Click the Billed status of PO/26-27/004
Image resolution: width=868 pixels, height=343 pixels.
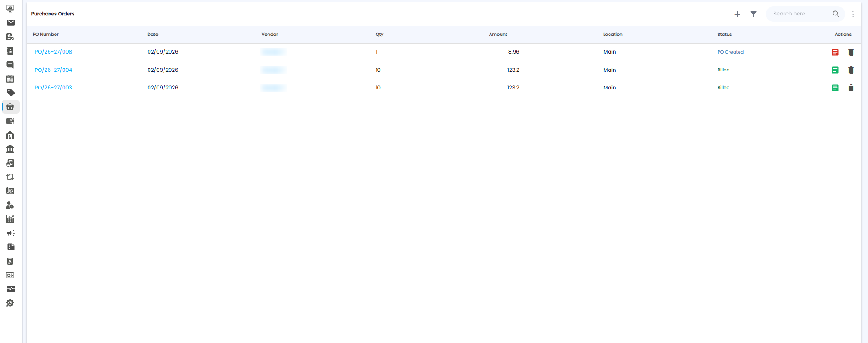pos(724,70)
